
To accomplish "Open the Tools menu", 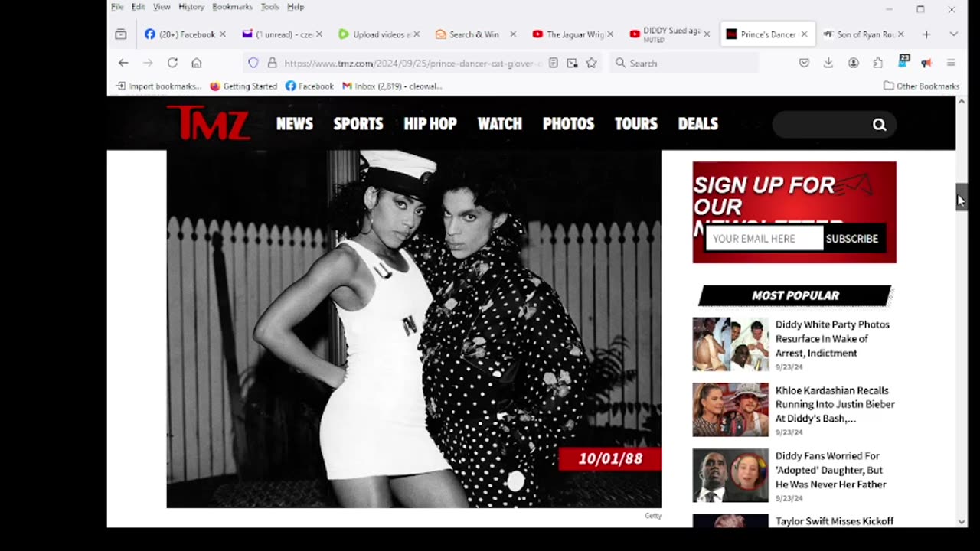I will click(269, 7).
